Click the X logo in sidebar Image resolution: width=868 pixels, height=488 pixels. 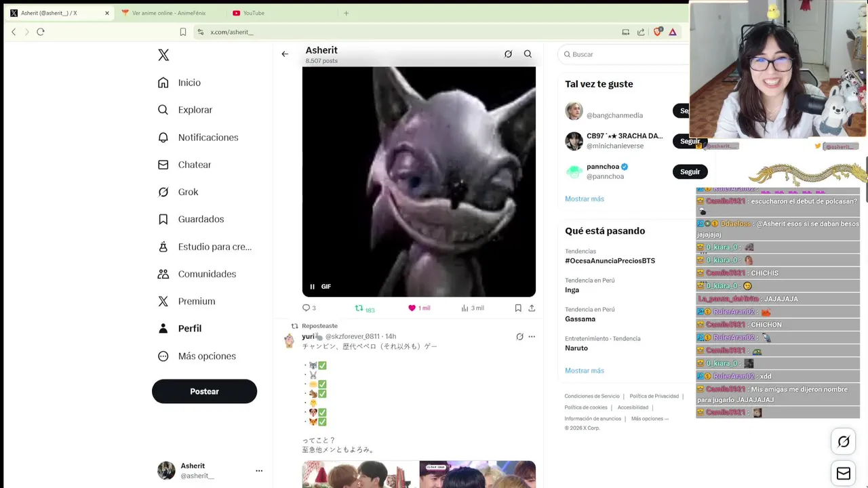pos(163,55)
